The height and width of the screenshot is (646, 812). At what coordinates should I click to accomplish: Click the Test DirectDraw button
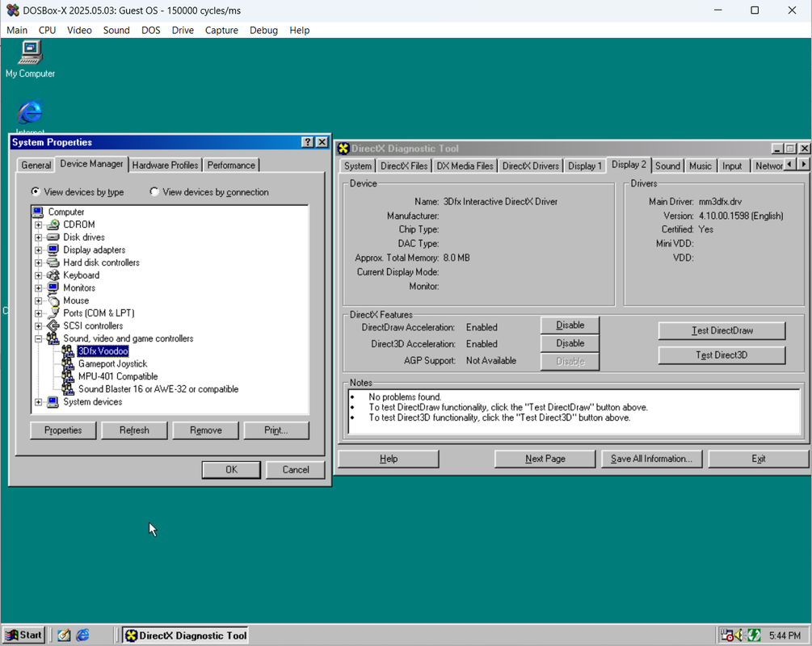point(722,331)
